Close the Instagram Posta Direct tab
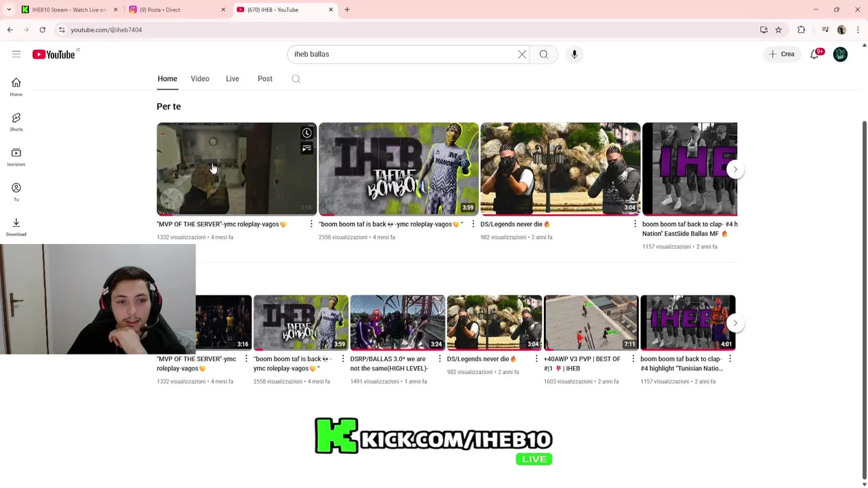This screenshot has width=868, height=488. (x=223, y=9)
